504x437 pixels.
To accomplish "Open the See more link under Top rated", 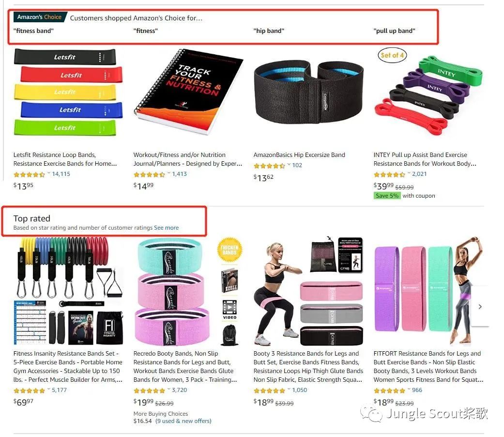I will (x=166, y=228).
